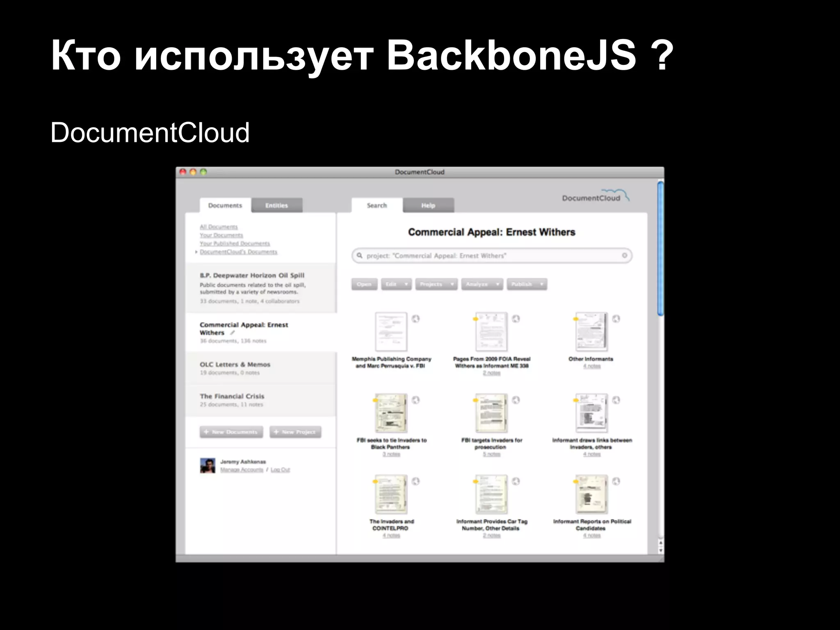The height and width of the screenshot is (630, 840).
Task: Open the Projects dropdown menu
Action: (x=436, y=284)
